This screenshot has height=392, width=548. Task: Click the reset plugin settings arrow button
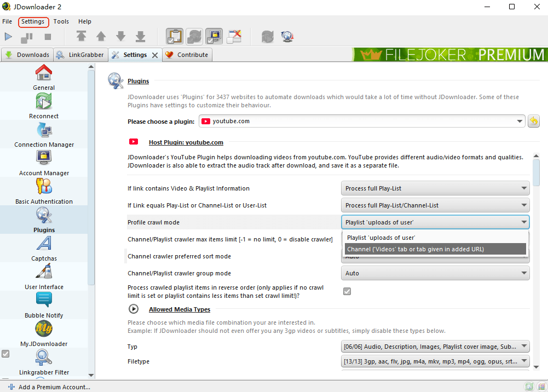533,122
